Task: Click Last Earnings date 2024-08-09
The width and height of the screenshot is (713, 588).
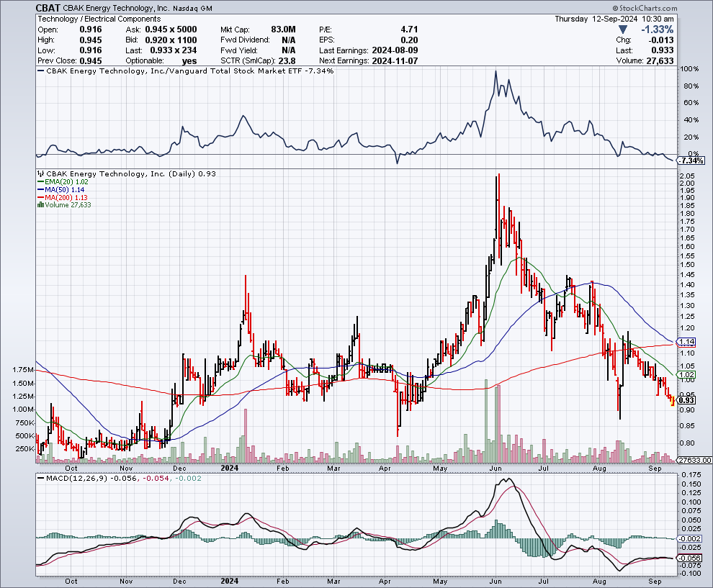Action: [x=395, y=50]
